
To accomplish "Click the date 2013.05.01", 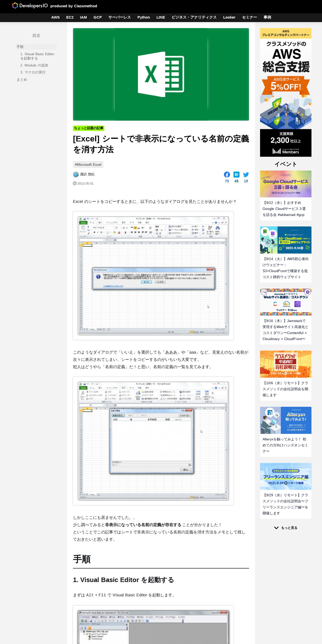I will [85, 184].
